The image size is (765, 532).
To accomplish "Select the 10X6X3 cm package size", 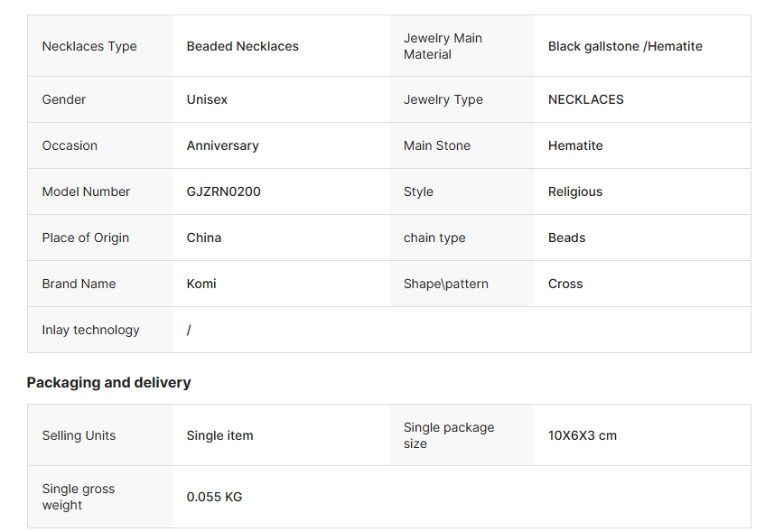I will [x=582, y=435].
